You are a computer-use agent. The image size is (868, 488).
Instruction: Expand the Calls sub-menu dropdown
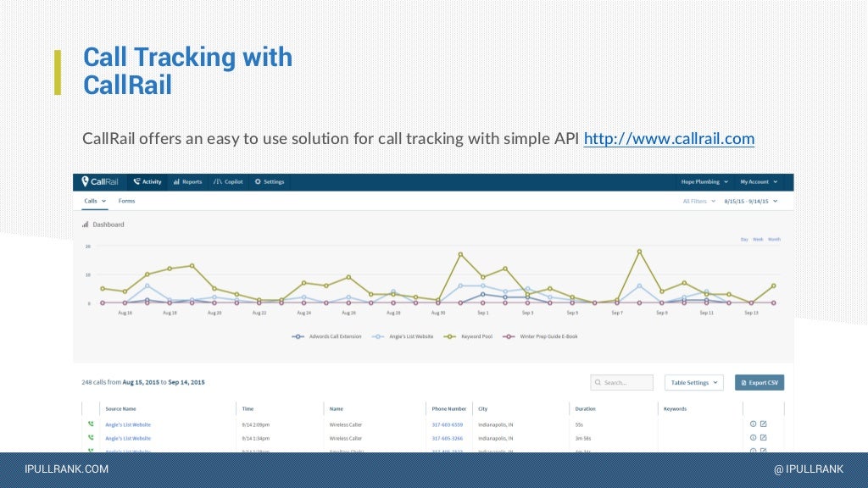click(x=95, y=201)
